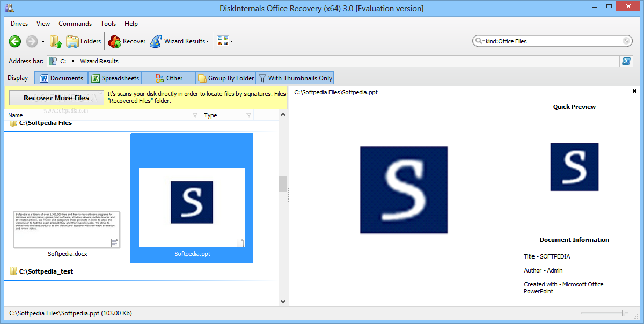The width and height of the screenshot is (644, 324).
Task: Toggle Group By Folder option
Action: click(225, 78)
